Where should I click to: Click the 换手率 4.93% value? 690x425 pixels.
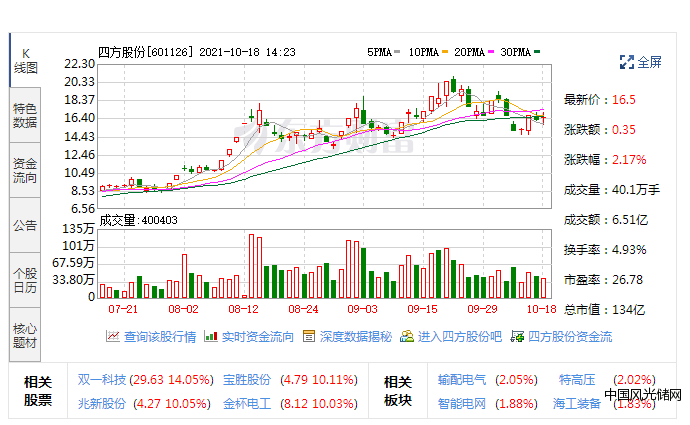pos(629,250)
